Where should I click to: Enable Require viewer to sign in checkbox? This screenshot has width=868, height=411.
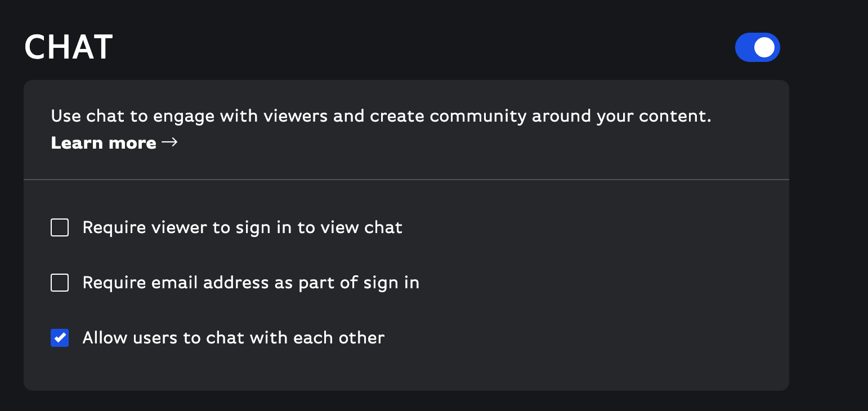click(60, 227)
